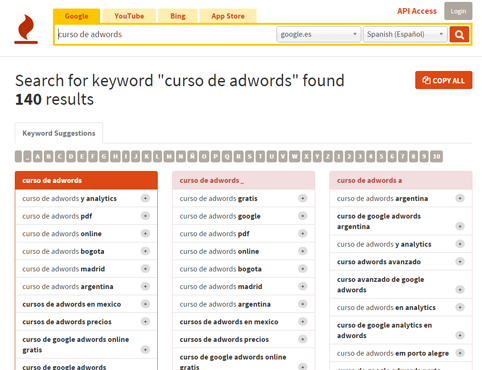Add 'curso de adwords madrid' in middle column
This screenshot has height=370, width=482.
click(303, 286)
